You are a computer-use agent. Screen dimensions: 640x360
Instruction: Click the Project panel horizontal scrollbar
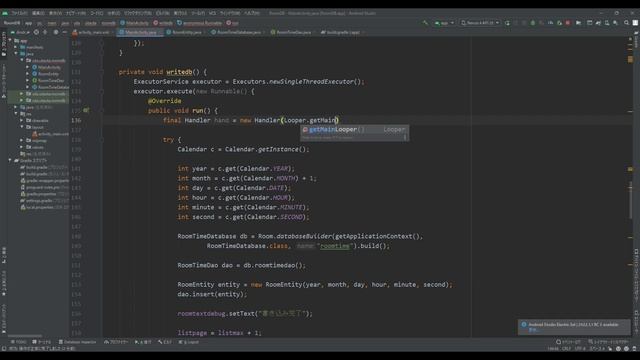click(24, 336)
